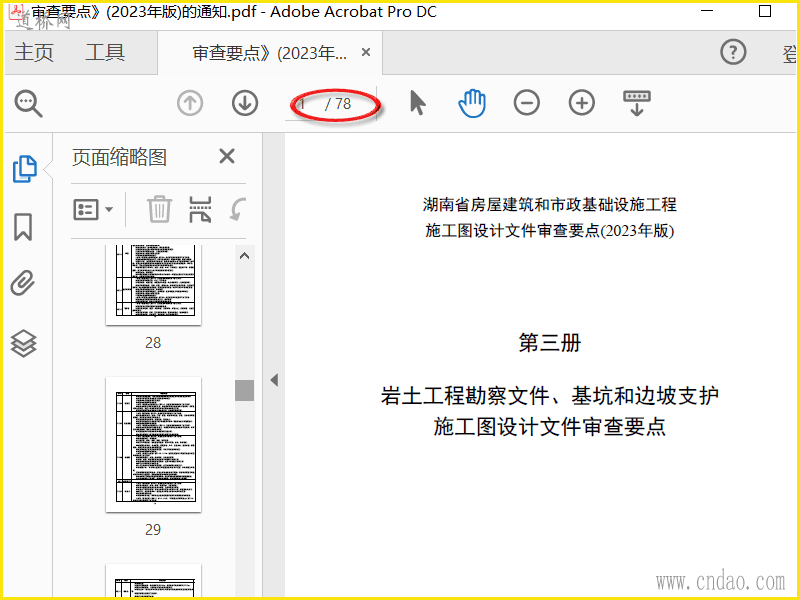Activate the hand pan tool
The width and height of the screenshot is (800, 600).
click(x=472, y=103)
